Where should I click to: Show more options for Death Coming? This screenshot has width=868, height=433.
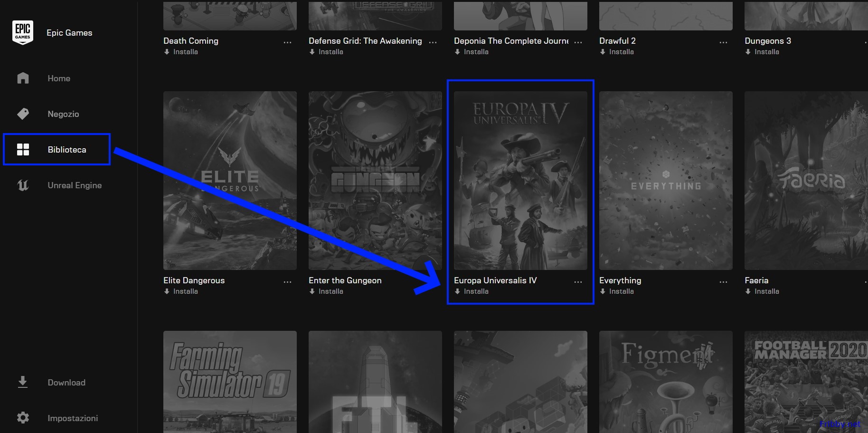pos(287,42)
